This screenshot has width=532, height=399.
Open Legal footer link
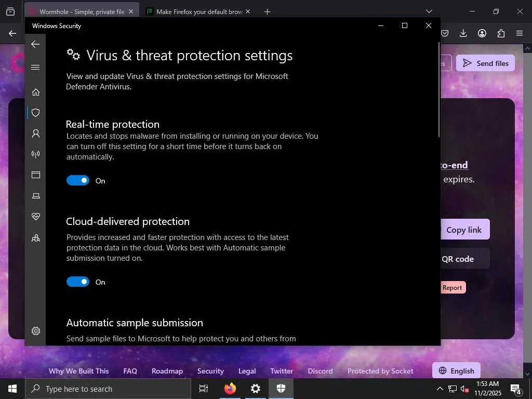(x=247, y=371)
